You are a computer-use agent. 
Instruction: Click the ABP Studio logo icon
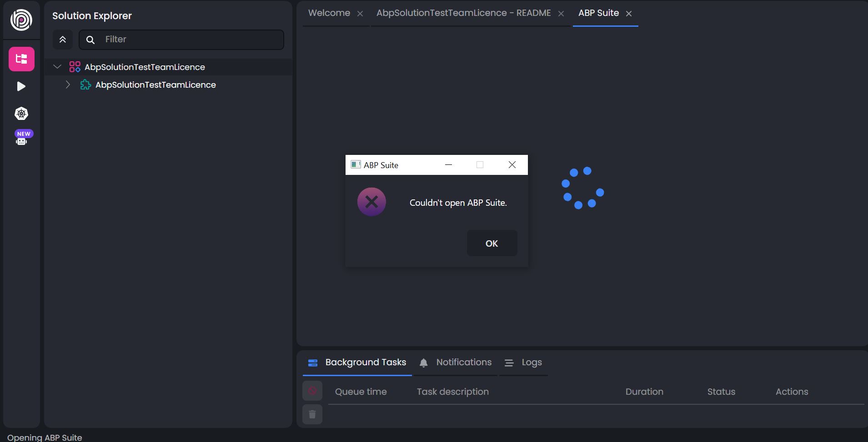(21, 20)
